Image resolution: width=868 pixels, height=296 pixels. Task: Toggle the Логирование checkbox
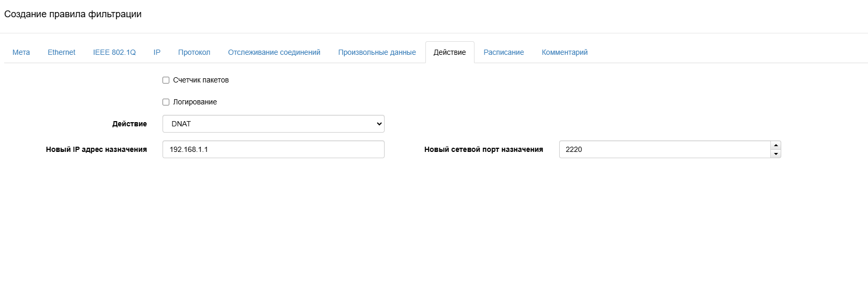166,102
